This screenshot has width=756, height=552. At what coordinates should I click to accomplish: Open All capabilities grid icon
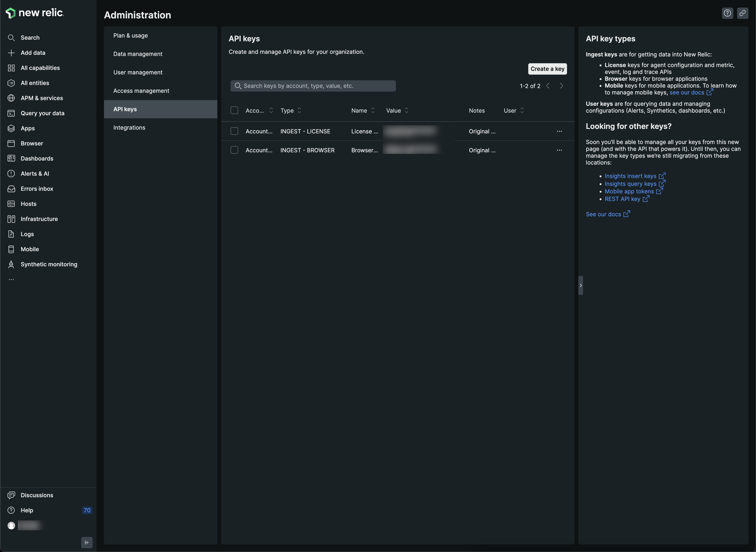click(11, 68)
